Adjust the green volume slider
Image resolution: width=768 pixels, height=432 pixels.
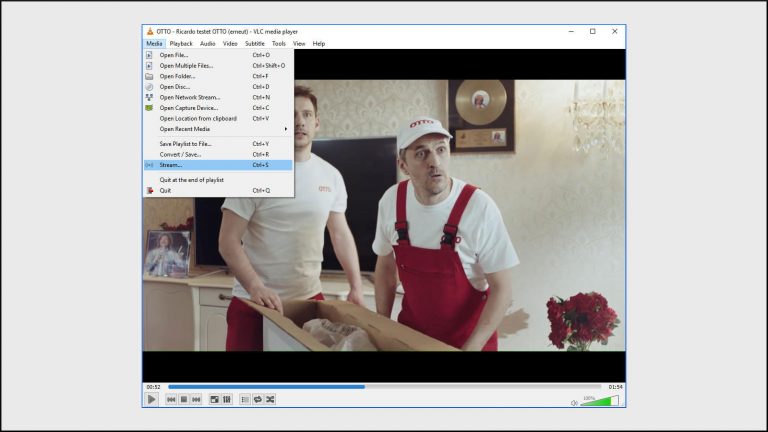pyautogui.click(x=600, y=401)
